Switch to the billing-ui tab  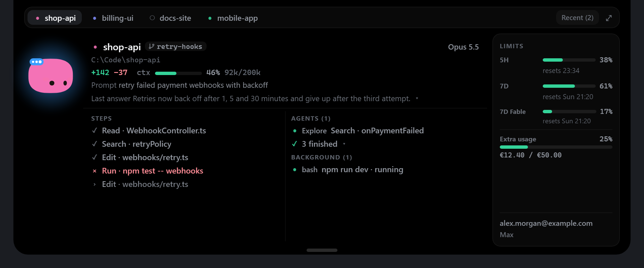[113, 18]
